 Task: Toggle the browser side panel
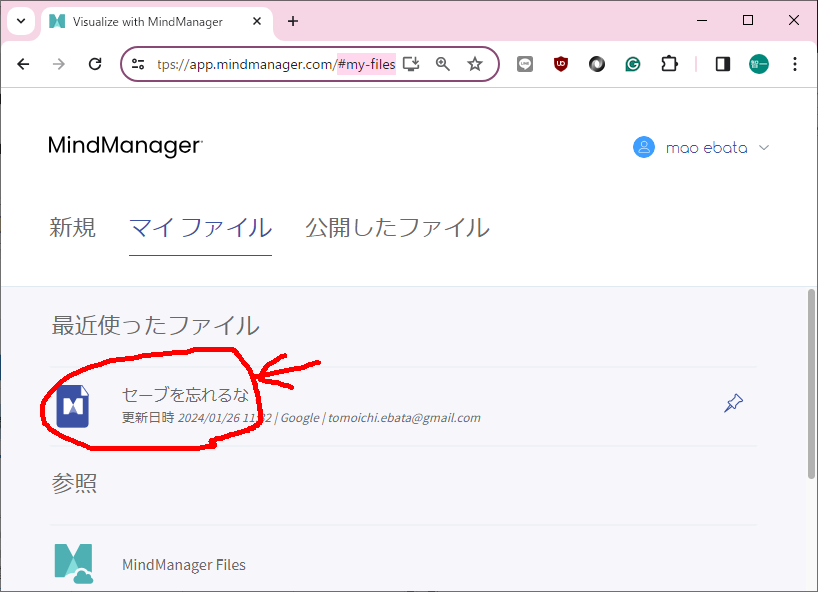click(722, 64)
